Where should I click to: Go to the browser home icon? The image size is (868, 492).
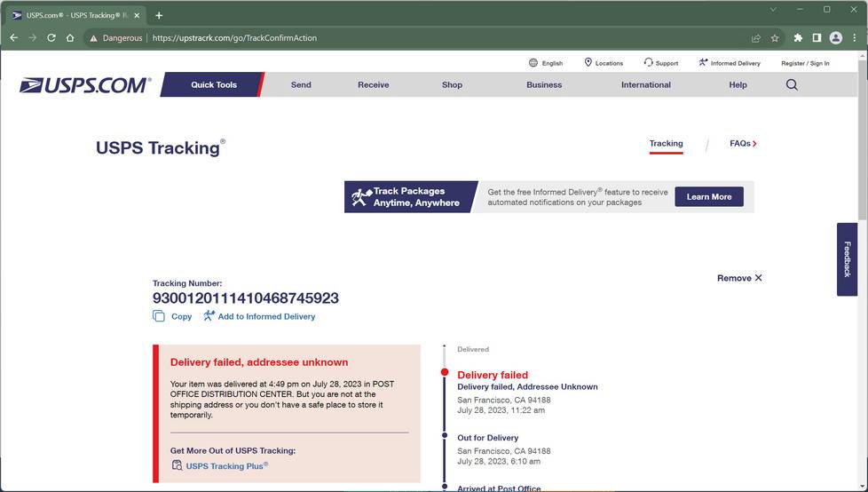tap(70, 37)
